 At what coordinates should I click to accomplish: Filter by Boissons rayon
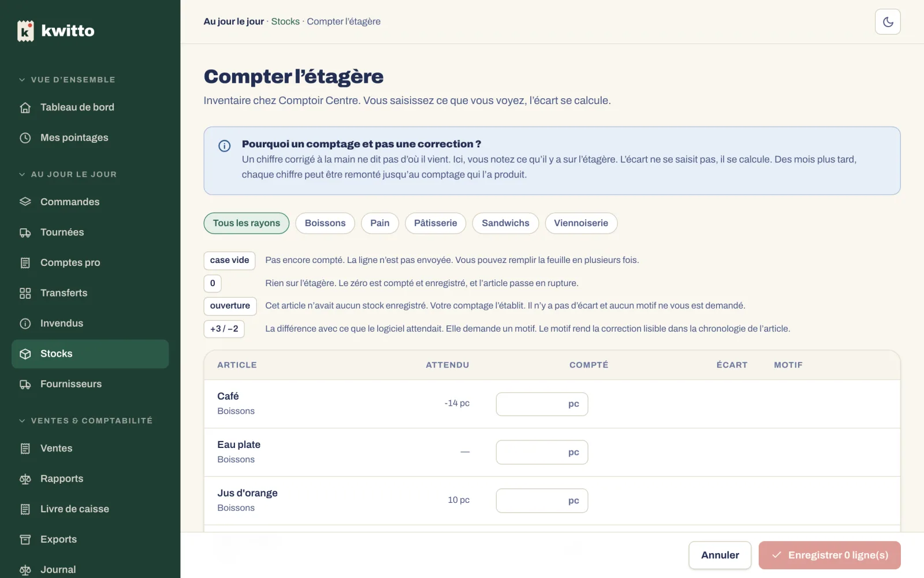coord(325,223)
